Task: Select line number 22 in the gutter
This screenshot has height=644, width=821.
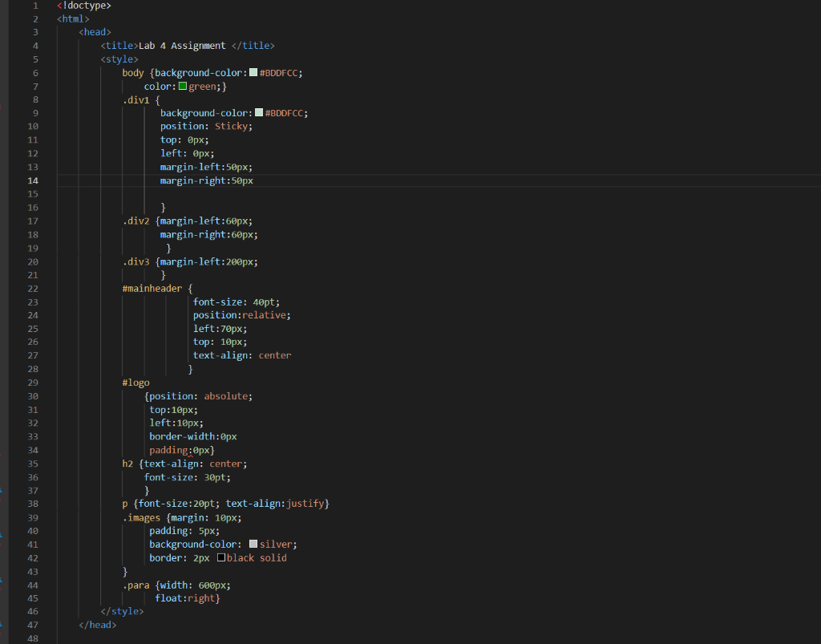Action: (x=32, y=289)
